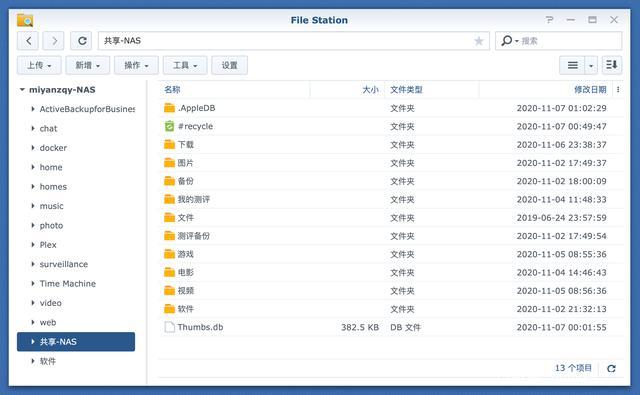Expand the photo folder tree arrow
Screen dimensions: 640x395
33,225
